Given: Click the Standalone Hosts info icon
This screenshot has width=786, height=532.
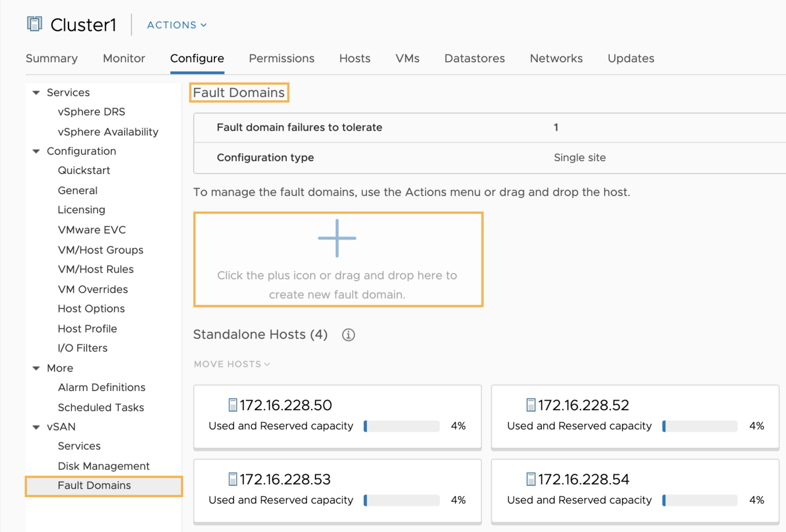Looking at the screenshot, I should pos(348,335).
